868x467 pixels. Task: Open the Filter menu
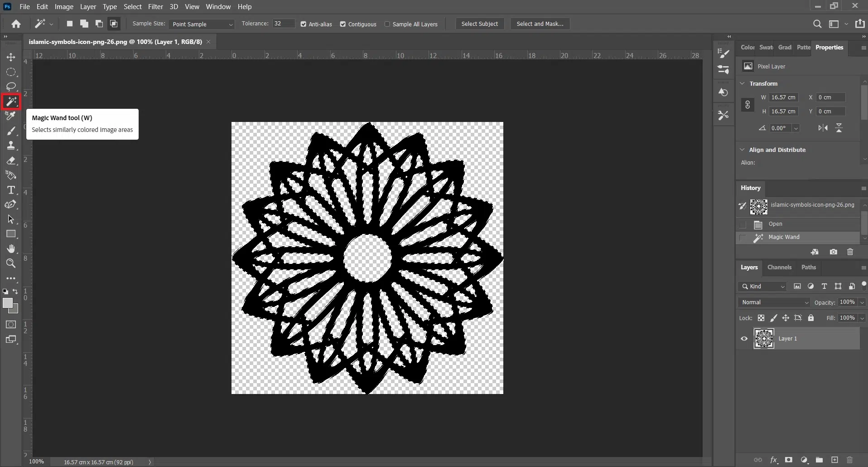point(155,7)
